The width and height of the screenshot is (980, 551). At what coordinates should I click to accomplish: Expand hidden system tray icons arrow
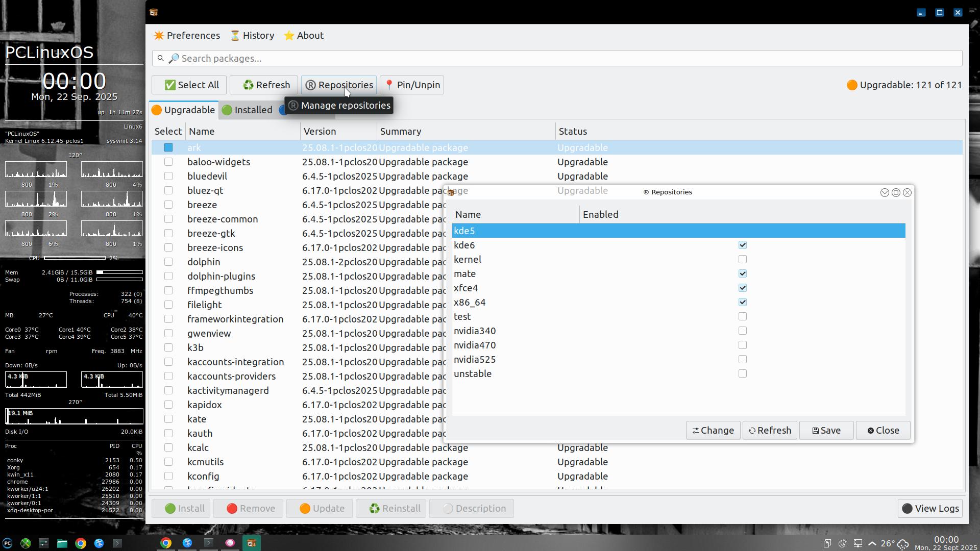point(872,544)
